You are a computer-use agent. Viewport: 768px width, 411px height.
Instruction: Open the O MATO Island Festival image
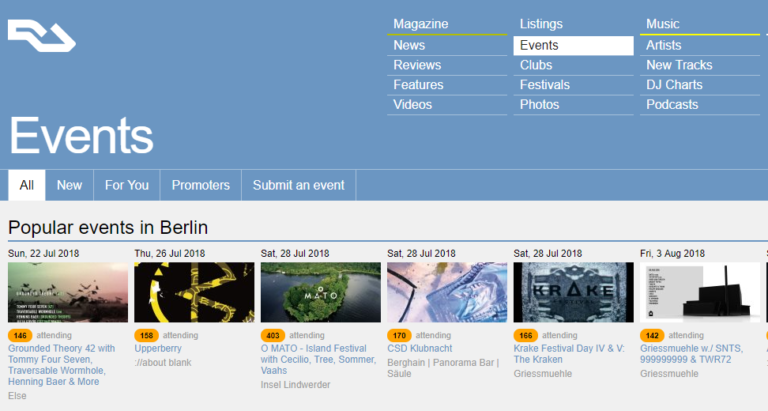pos(321,292)
